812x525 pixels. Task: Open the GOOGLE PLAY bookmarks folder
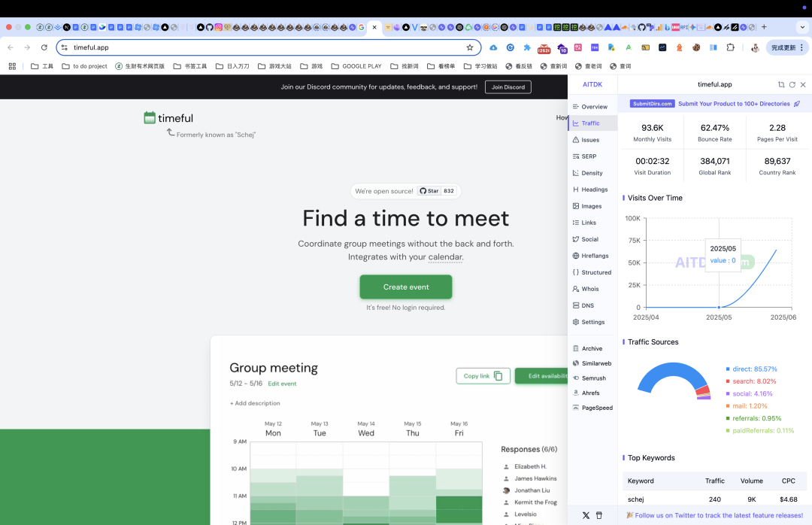356,66
